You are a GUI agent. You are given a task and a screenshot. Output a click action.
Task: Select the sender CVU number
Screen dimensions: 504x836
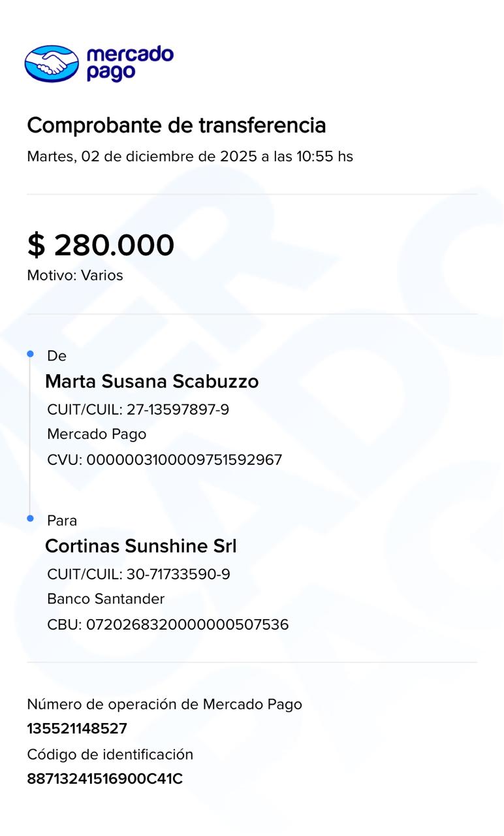tap(165, 460)
